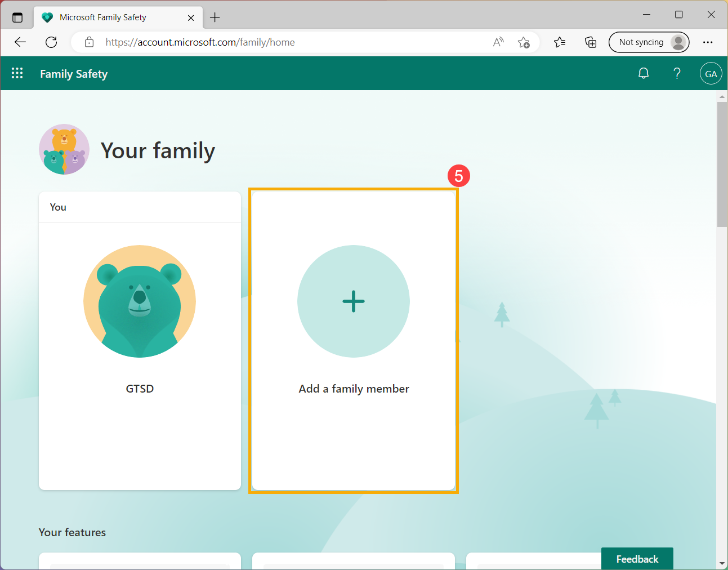Send Feedback using the green button
This screenshot has width=728, height=570.
(x=637, y=558)
